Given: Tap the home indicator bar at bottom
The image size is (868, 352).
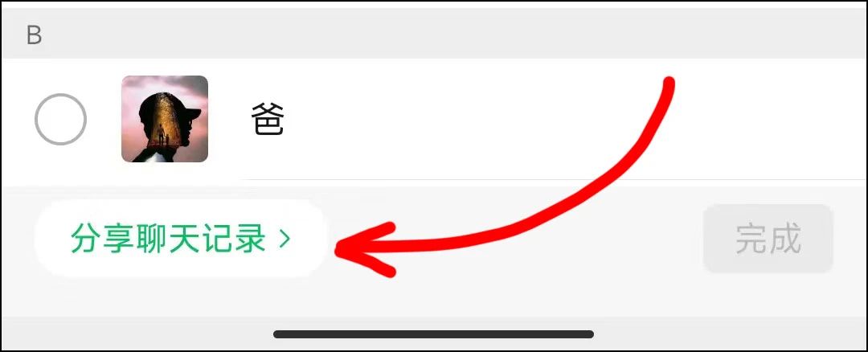Looking at the screenshot, I should point(433,334).
